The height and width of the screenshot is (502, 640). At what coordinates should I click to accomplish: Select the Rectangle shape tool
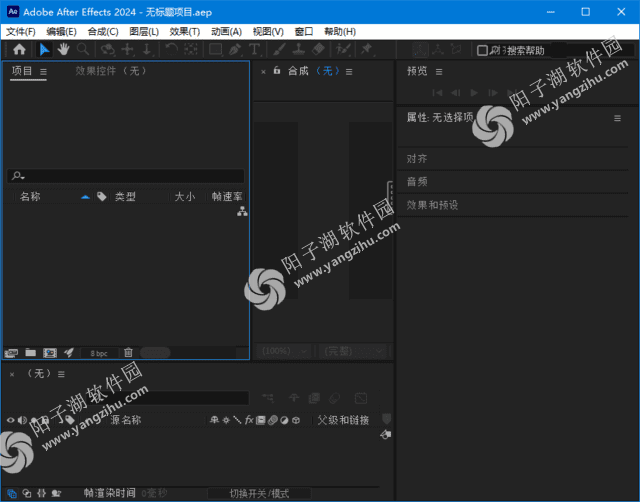coord(216,50)
